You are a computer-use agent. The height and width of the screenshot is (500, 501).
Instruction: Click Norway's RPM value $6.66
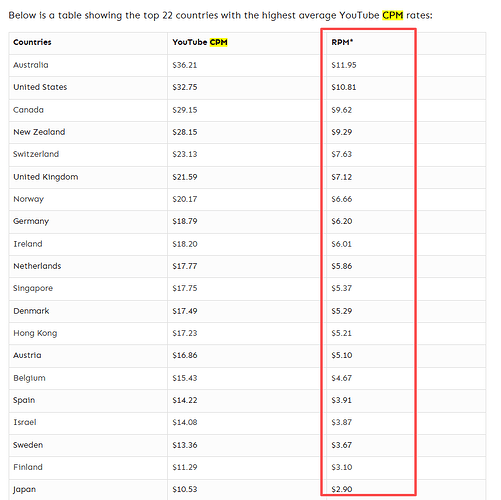tap(342, 199)
